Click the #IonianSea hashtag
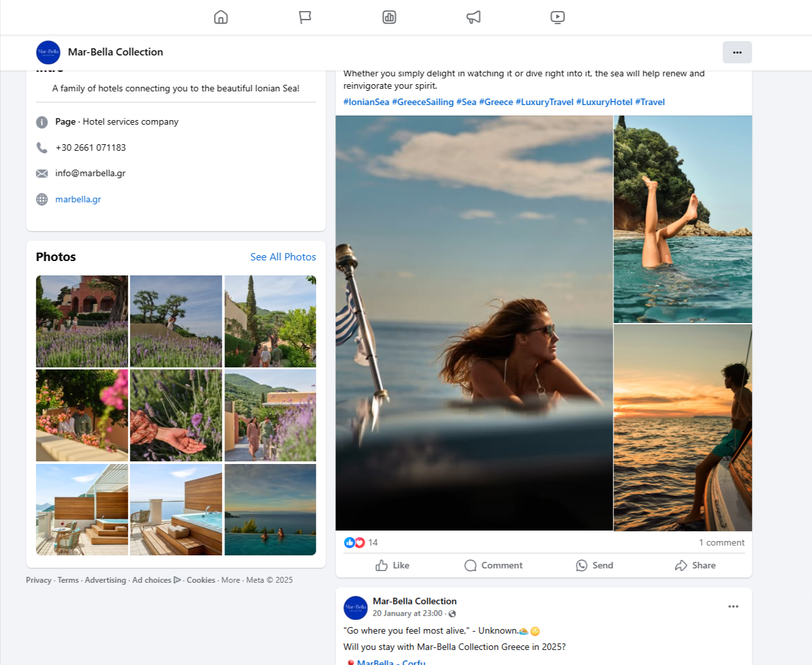 366,102
